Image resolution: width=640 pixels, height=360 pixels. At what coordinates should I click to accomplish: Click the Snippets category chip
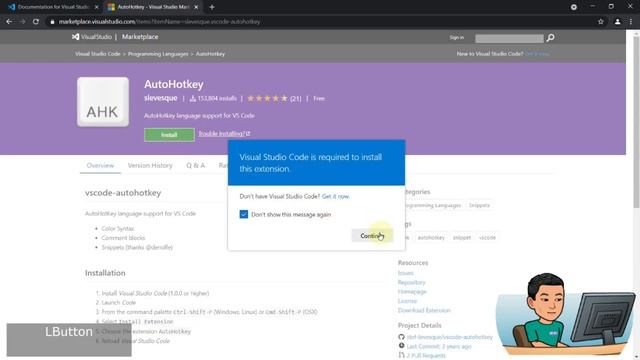479,205
